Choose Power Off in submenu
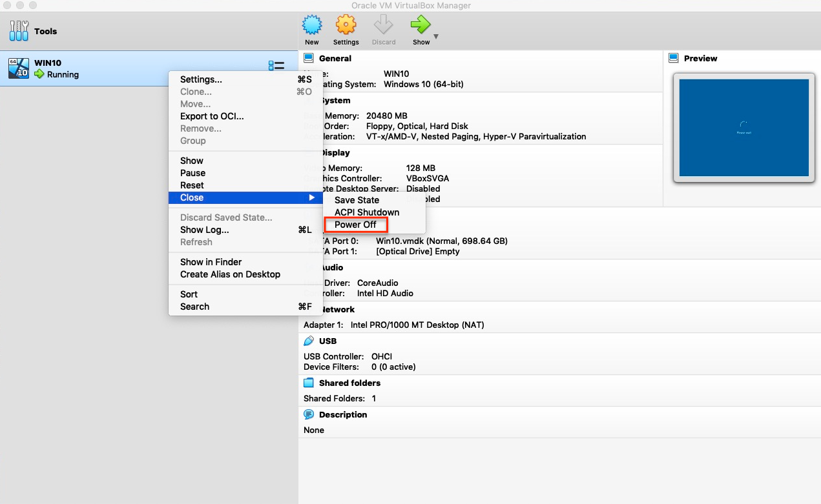 (375, 225)
